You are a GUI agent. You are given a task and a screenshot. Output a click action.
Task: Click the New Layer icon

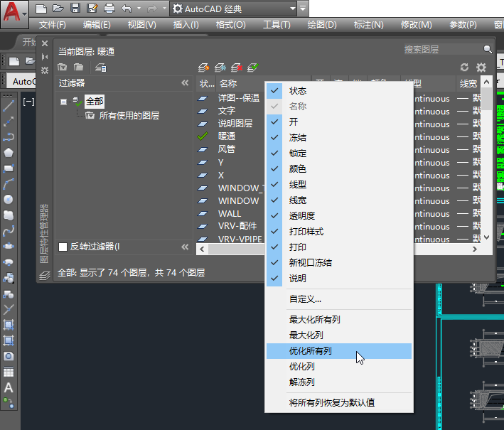click(204, 68)
